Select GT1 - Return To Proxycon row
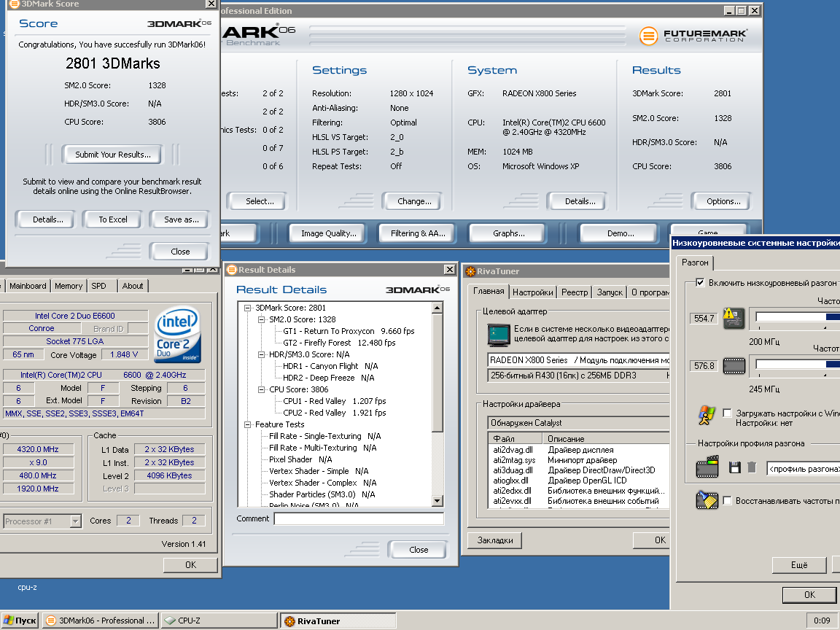Screen dimensions: 840x630 [x=349, y=331]
